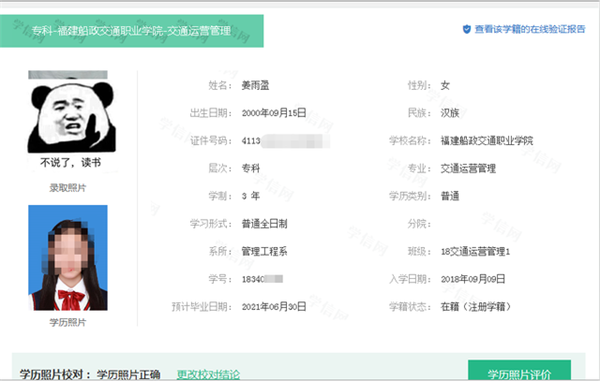Click the 姓名： field label
This screenshot has height=381, width=600.
[x=220, y=85]
